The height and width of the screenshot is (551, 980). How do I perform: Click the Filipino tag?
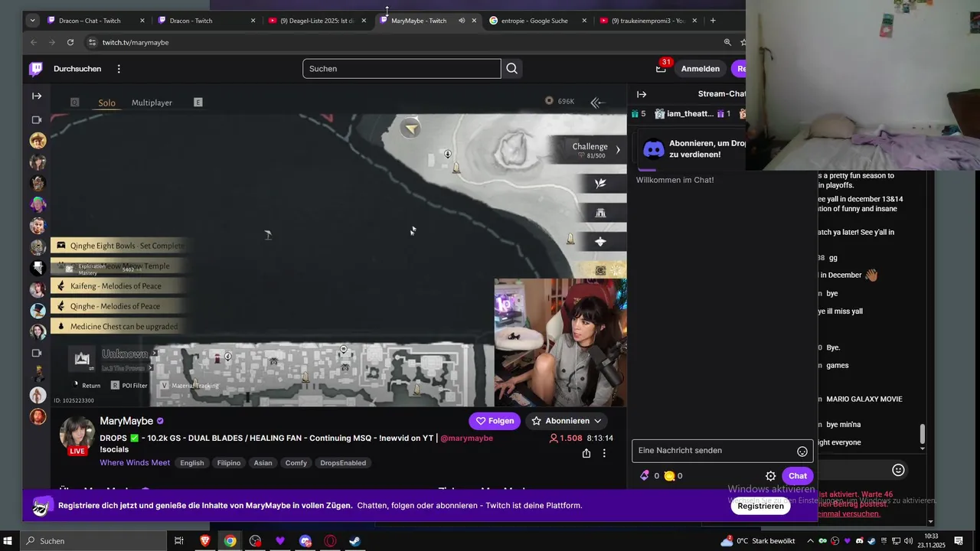point(229,463)
